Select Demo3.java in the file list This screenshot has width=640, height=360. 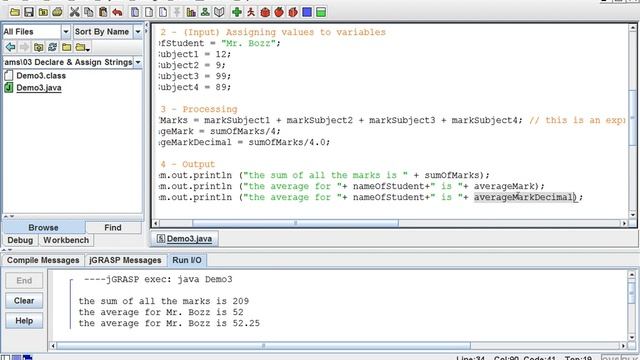pyautogui.click(x=39, y=87)
